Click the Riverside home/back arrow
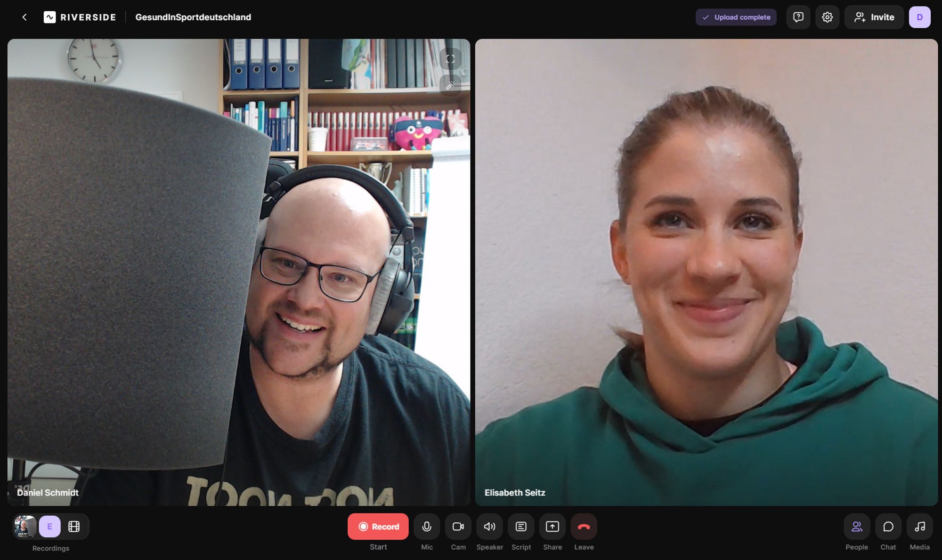The image size is (942, 560). coord(24,16)
